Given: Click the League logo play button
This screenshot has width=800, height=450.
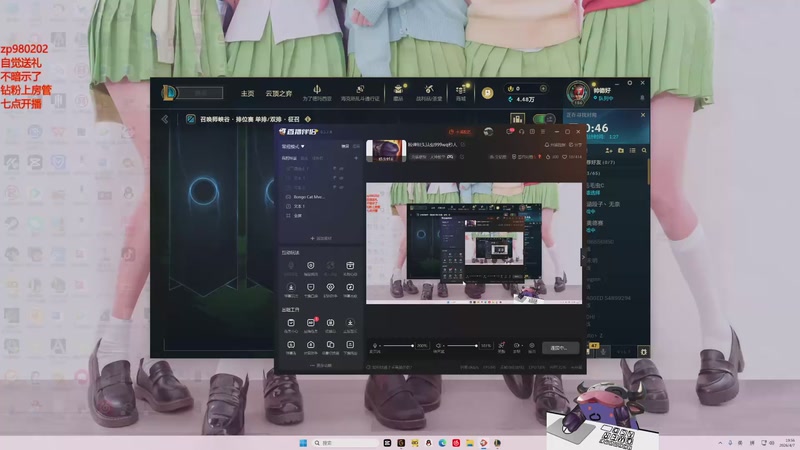Looking at the screenshot, I should (169, 92).
